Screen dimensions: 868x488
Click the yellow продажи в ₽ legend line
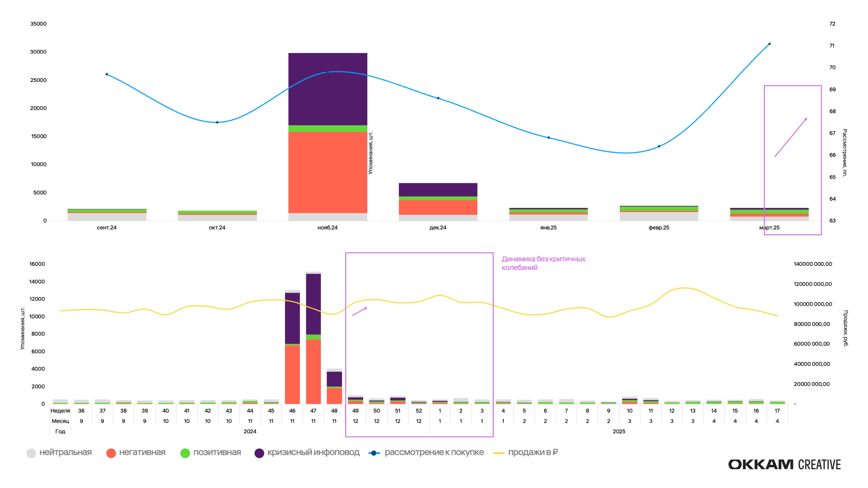click(x=499, y=453)
